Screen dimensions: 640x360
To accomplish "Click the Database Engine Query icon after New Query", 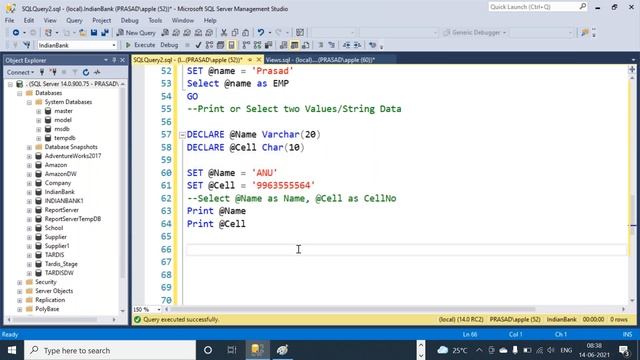I will [165, 33].
